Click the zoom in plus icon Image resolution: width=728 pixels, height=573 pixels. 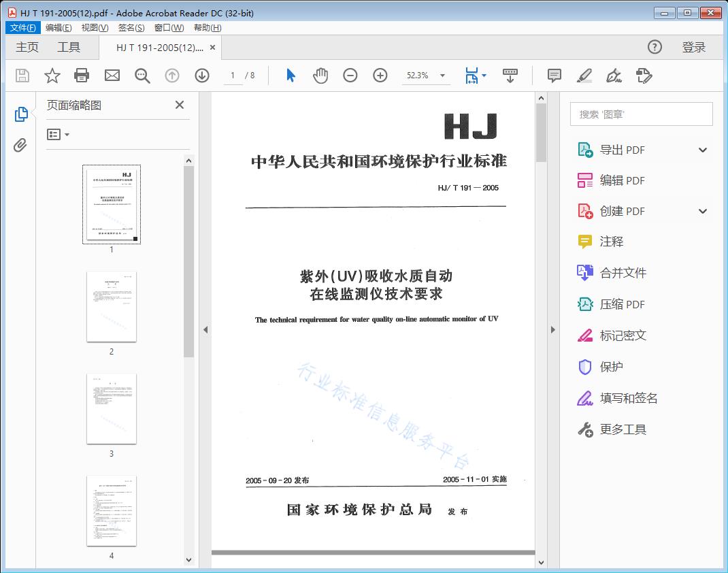click(380, 76)
